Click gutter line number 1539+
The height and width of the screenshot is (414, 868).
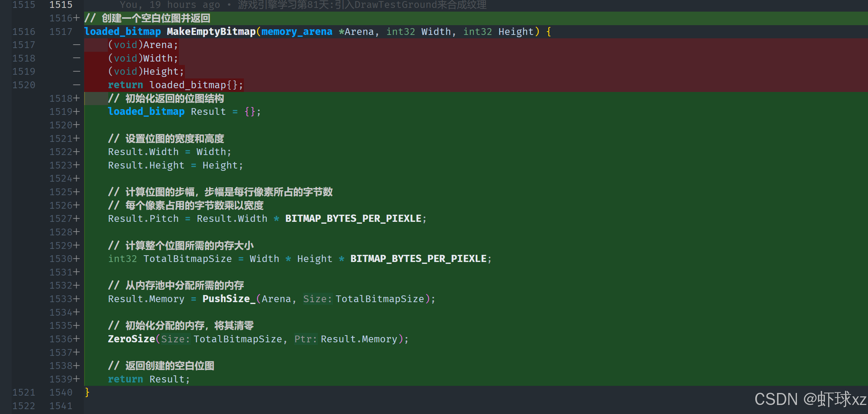point(65,379)
